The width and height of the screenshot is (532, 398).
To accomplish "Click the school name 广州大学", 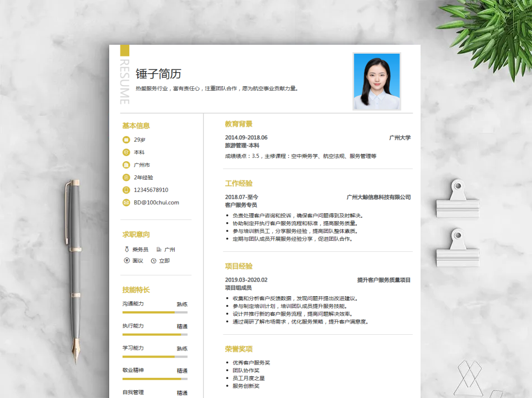I will (400, 138).
